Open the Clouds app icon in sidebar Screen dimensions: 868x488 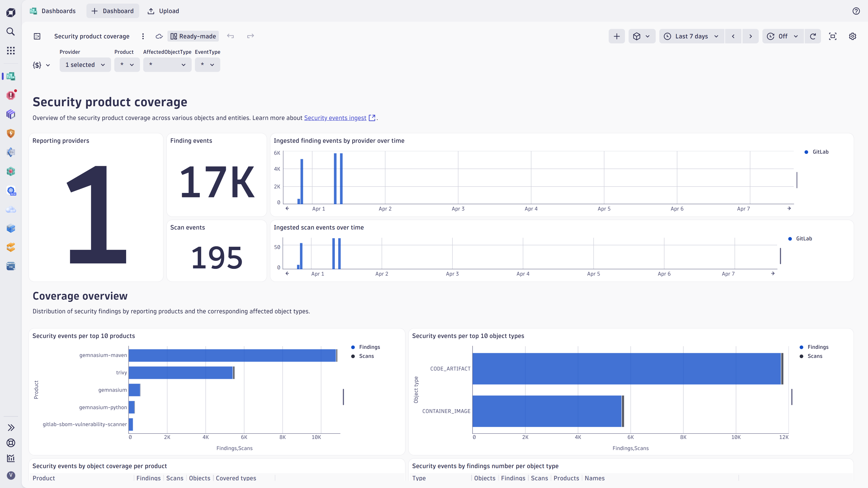pos(11,209)
